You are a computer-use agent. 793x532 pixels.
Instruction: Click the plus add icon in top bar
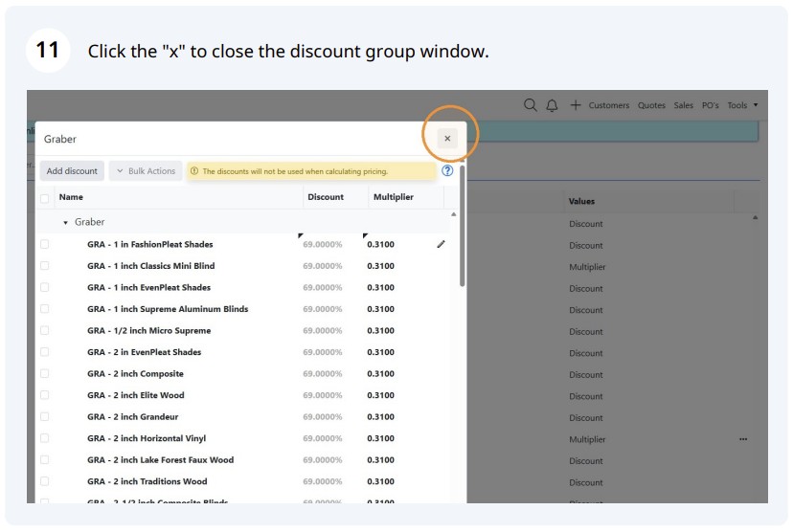[576, 105]
